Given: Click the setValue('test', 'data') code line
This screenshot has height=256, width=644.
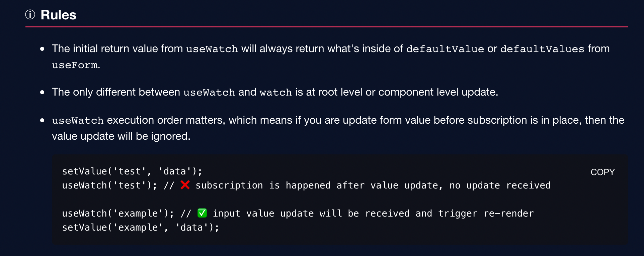Looking at the screenshot, I should 132,171.
